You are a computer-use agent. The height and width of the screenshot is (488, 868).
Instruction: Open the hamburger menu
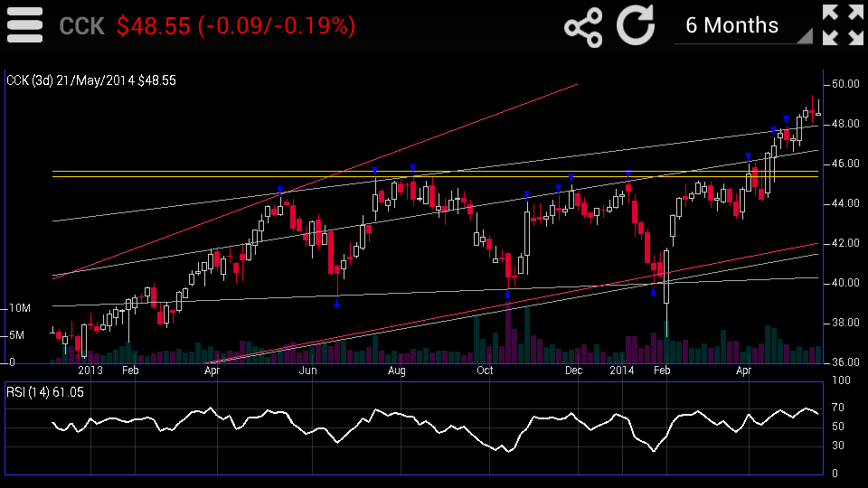(x=25, y=25)
